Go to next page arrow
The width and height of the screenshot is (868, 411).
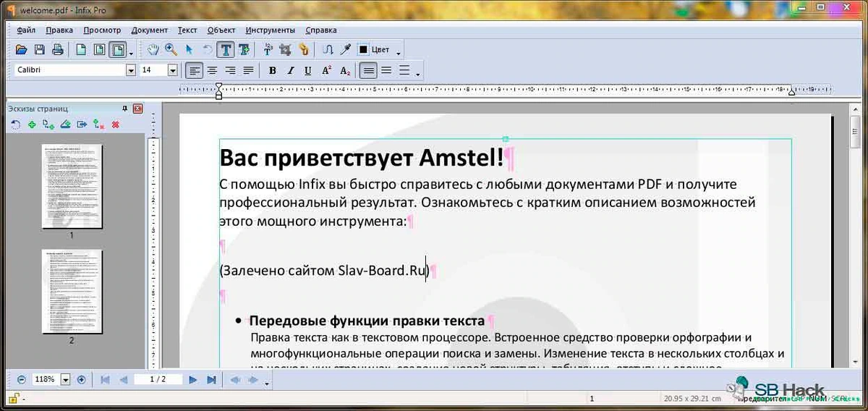pyautogui.click(x=193, y=379)
